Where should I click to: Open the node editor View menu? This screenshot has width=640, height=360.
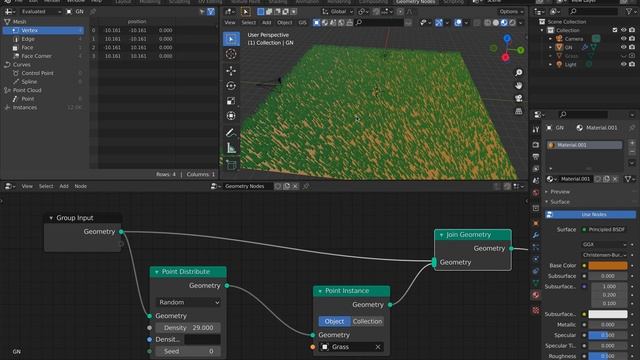point(27,186)
